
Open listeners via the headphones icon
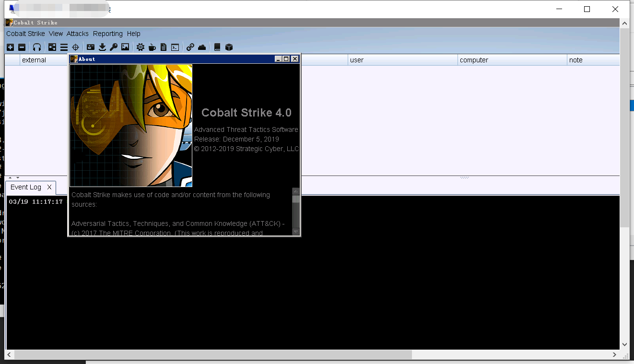click(37, 47)
